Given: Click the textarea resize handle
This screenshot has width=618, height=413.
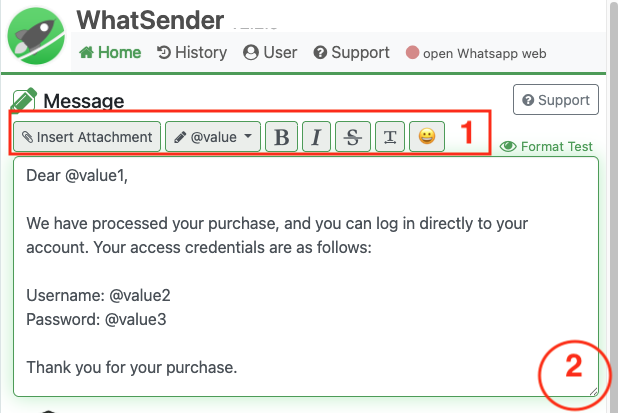Looking at the screenshot, I should click(593, 391).
